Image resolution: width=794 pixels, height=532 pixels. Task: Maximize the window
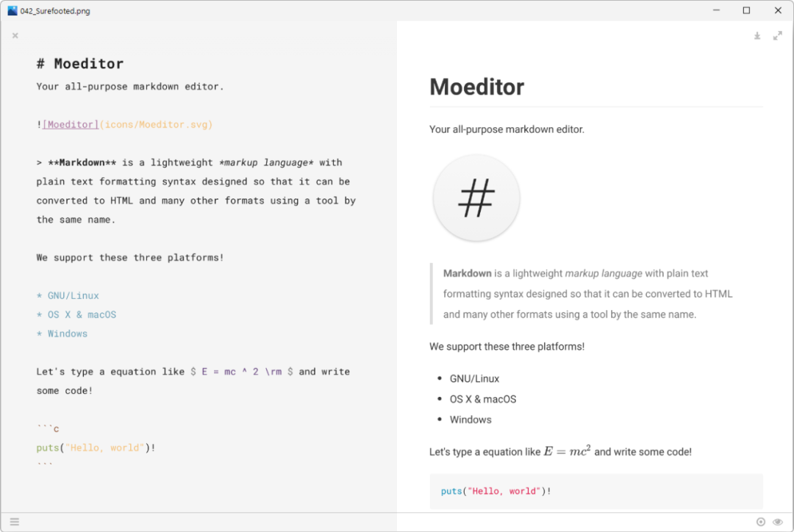pyautogui.click(x=746, y=10)
